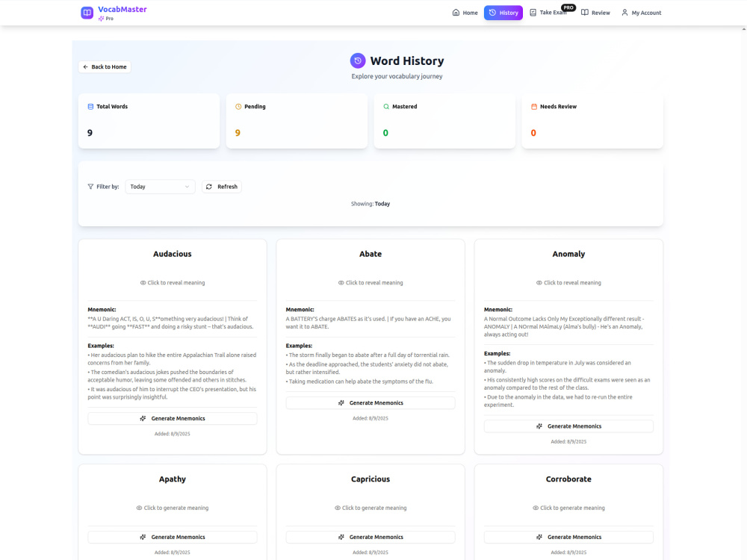Reveal meaning of Anomaly
747x560 pixels.
[568, 283]
